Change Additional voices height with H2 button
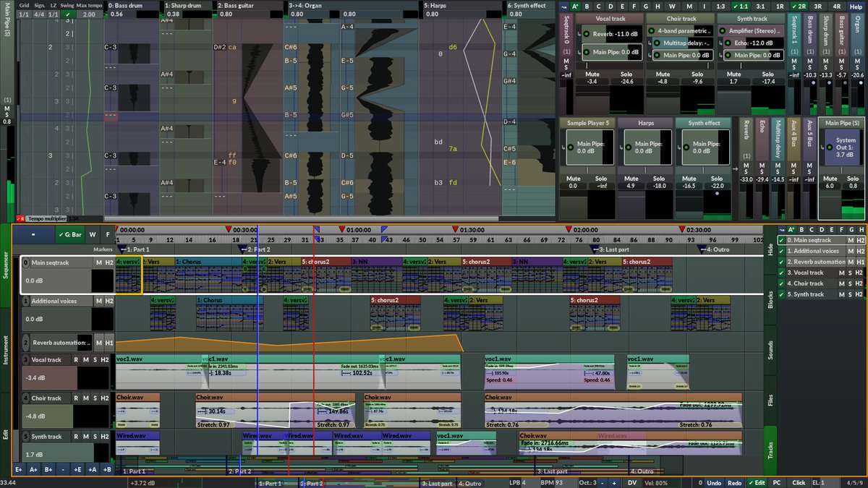868x488 pixels. click(109, 301)
